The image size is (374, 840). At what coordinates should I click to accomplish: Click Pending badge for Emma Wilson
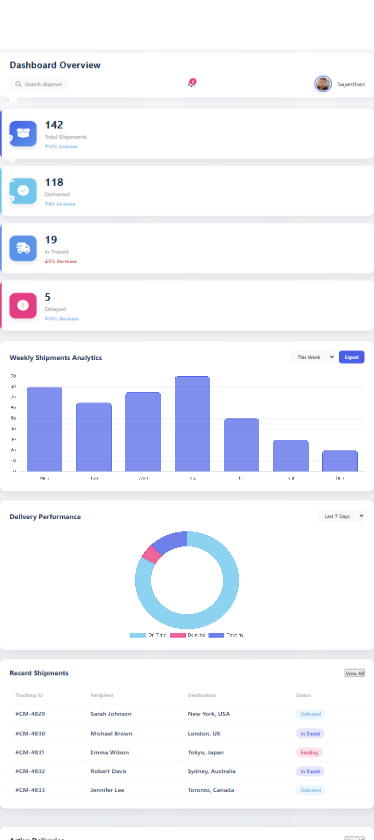[309, 752]
